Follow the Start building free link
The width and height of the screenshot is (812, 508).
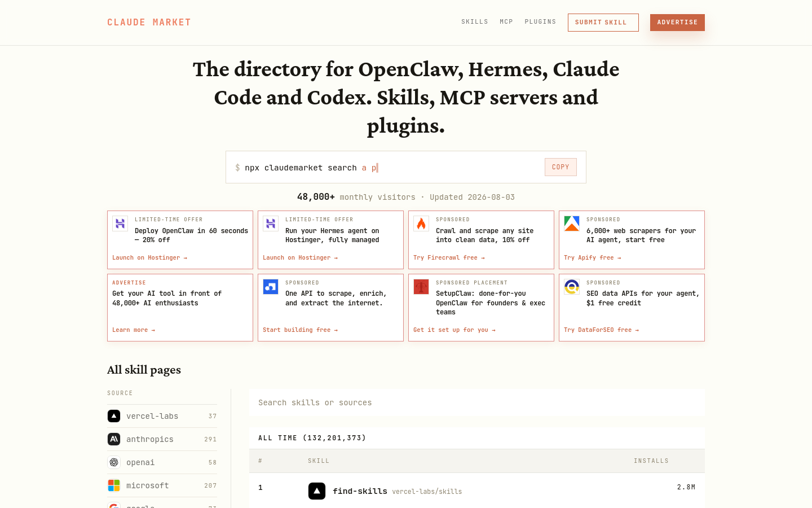(300, 330)
